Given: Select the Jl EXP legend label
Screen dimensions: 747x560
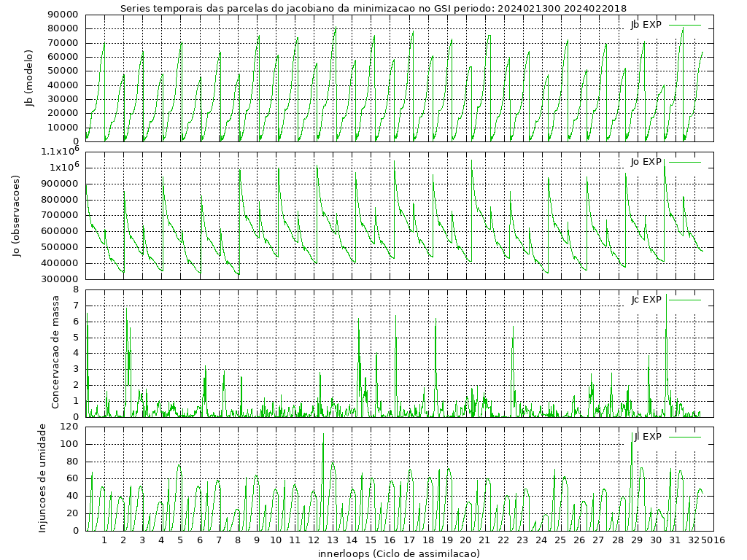Looking at the screenshot, I should click(647, 437).
